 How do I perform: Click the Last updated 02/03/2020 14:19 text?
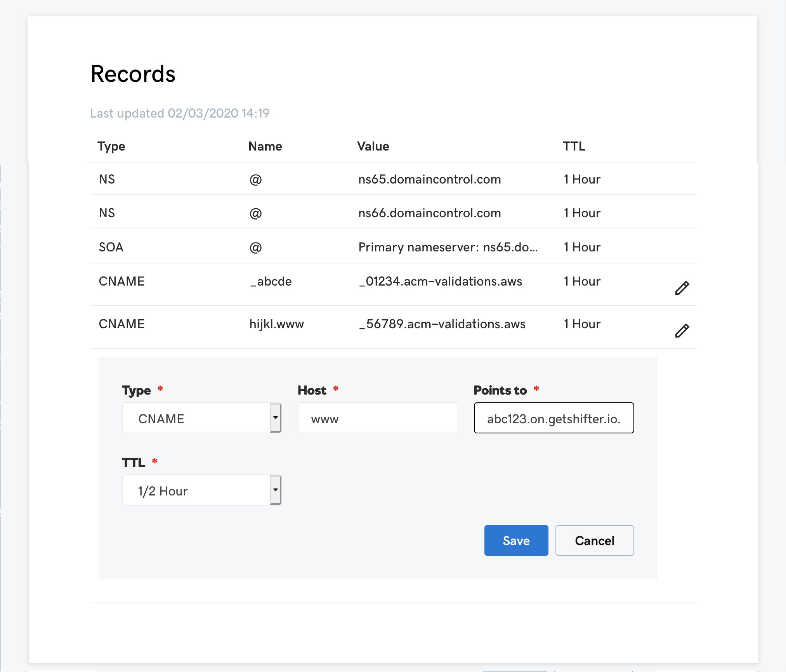coord(180,113)
